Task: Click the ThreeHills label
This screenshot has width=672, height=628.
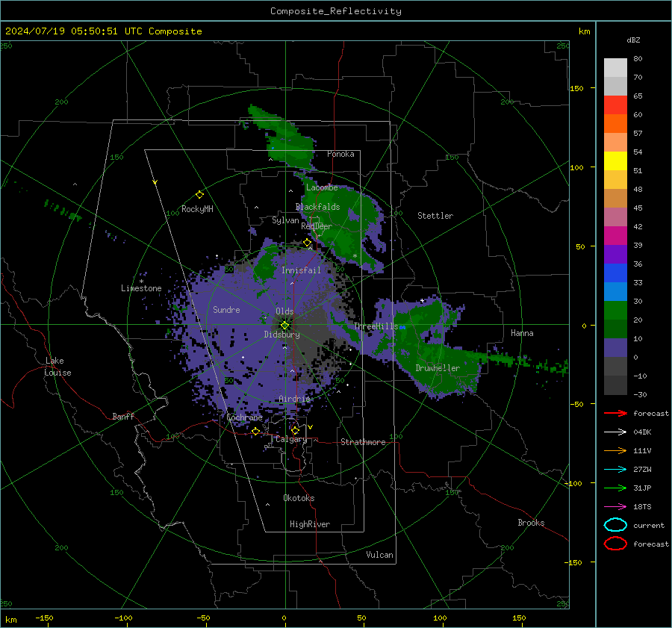Action: click(x=376, y=326)
